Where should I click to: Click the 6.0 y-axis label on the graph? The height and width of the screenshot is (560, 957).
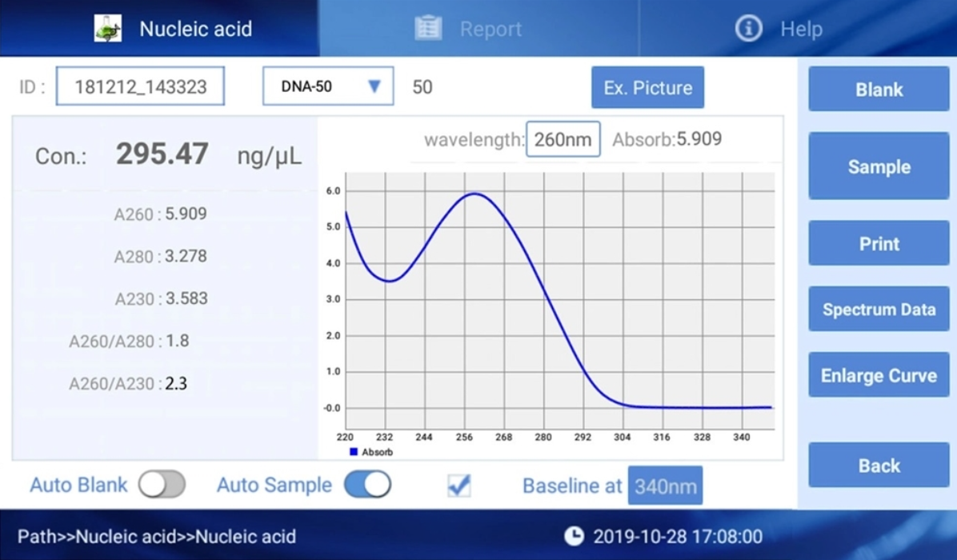[333, 191]
